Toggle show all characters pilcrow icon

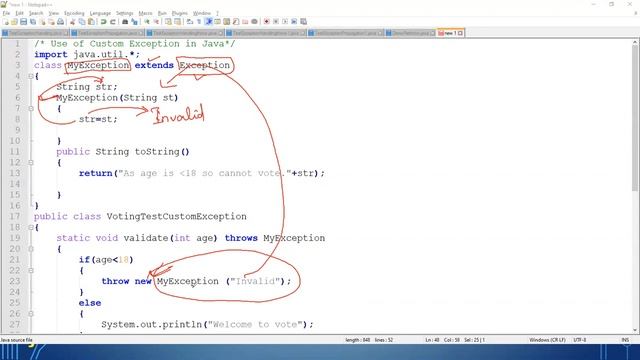(199, 21)
